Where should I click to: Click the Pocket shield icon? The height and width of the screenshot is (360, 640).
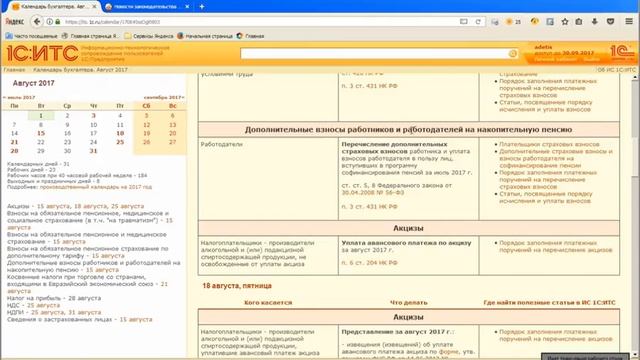[611, 22]
